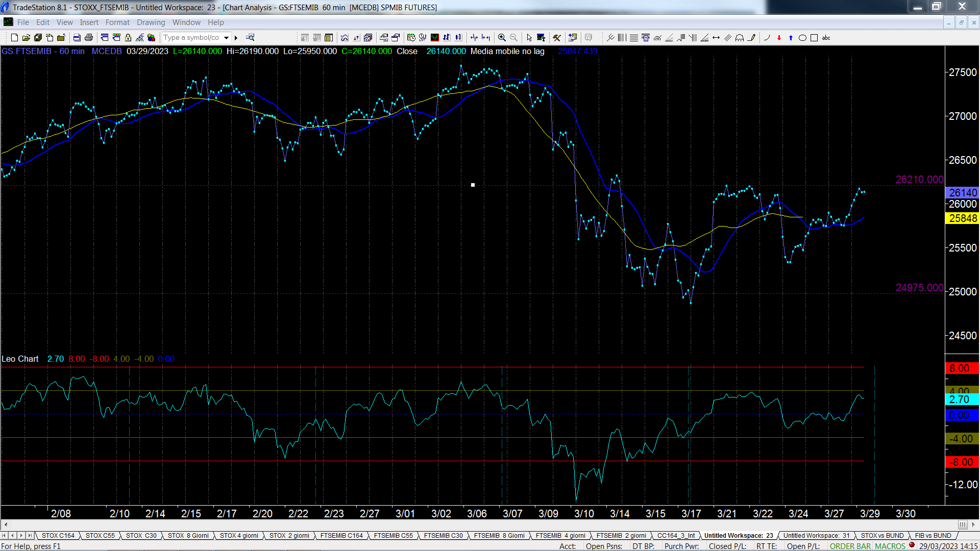Image resolution: width=980 pixels, height=551 pixels.
Task: Switch to the STOX C164 tab
Action: [58, 536]
